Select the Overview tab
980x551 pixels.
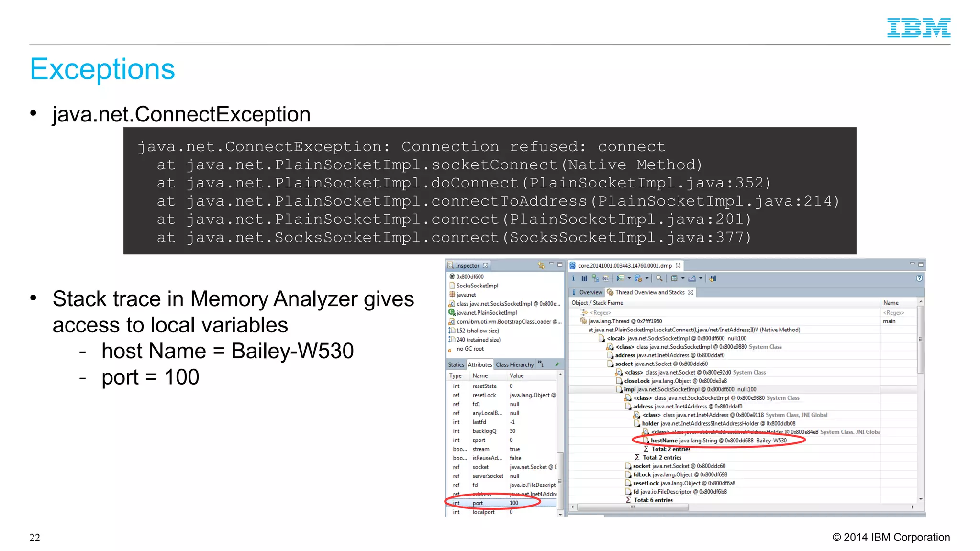click(x=590, y=292)
